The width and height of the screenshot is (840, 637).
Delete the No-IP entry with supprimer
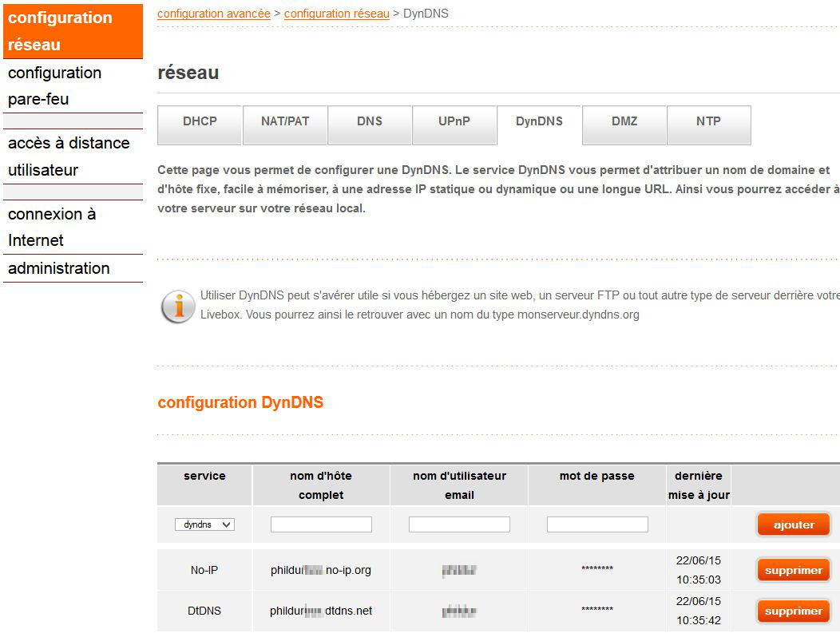pyautogui.click(x=794, y=571)
